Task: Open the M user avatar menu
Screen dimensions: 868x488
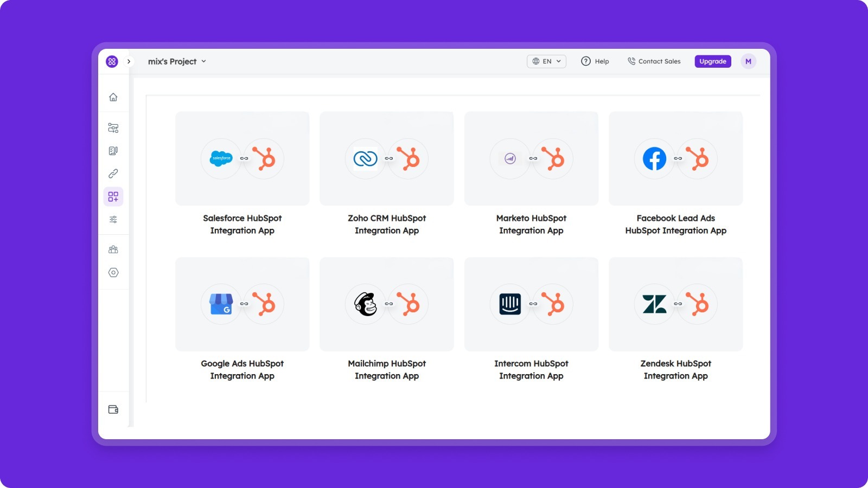Action: tap(748, 61)
